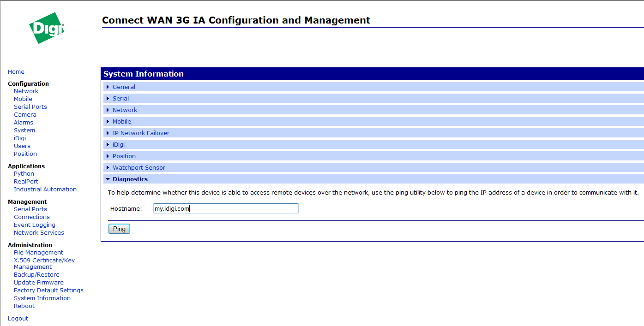Expand the Serial section

[120, 99]
